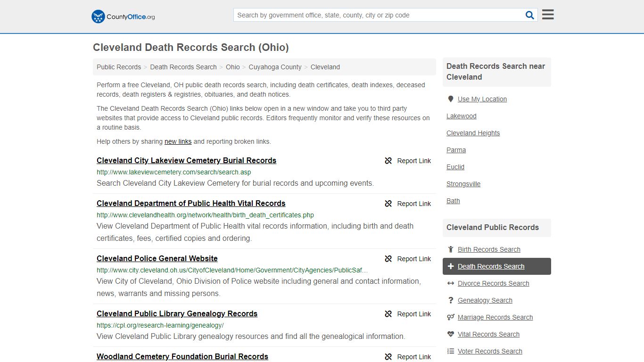Viewport: 644px width, 362px height.
Task: Open Voter Records Search
Action: coord(490,351)
